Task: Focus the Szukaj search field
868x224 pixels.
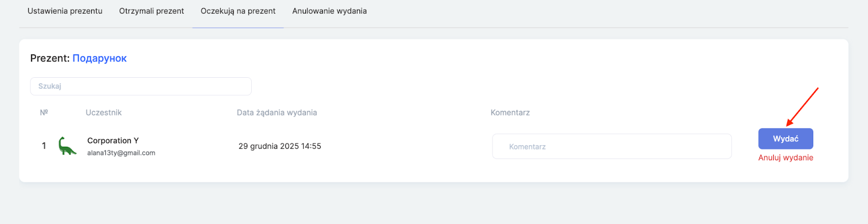Action: pyautogui.click(x=141, y=86)
